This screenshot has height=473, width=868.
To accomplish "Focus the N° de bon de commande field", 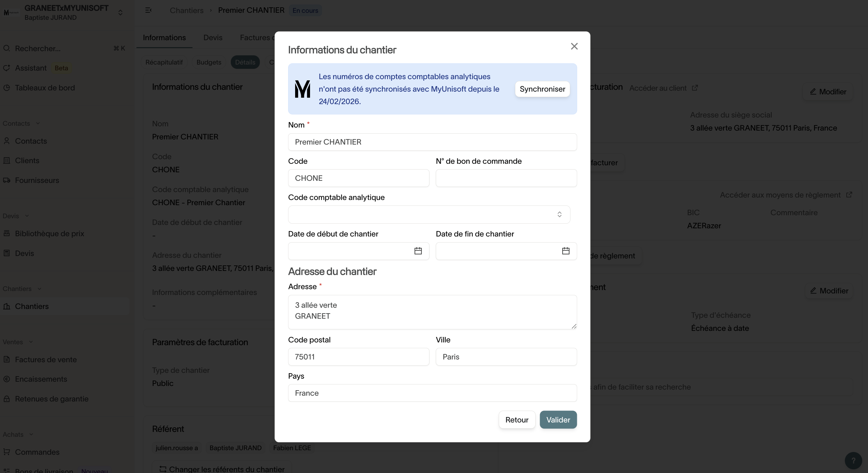I will coord(506,178).
